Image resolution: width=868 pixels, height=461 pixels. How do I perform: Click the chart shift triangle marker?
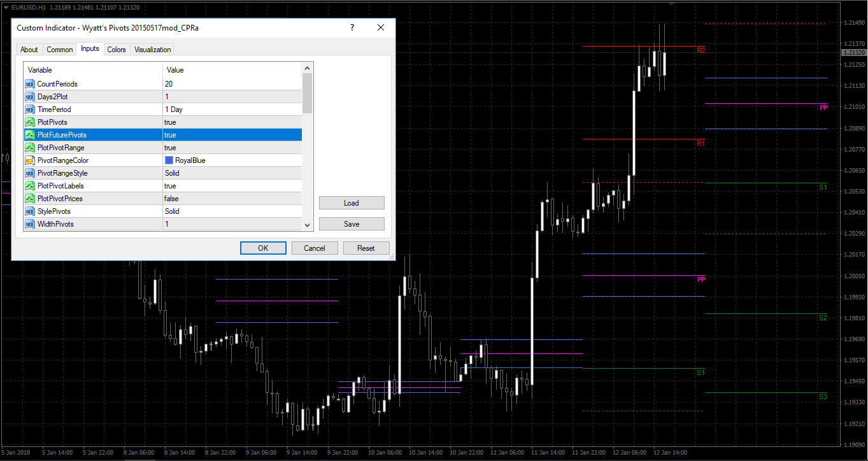pyautogui.click(x=671, y=3)
